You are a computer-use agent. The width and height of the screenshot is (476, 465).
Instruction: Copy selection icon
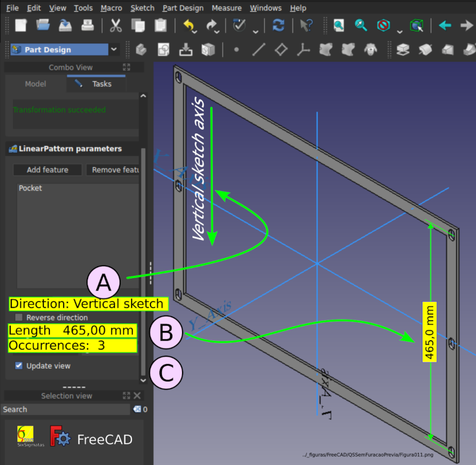point(138,25)
